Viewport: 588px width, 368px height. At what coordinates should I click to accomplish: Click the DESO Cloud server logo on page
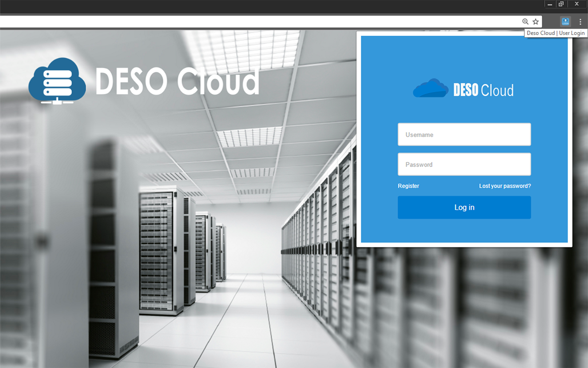(57, 80)
